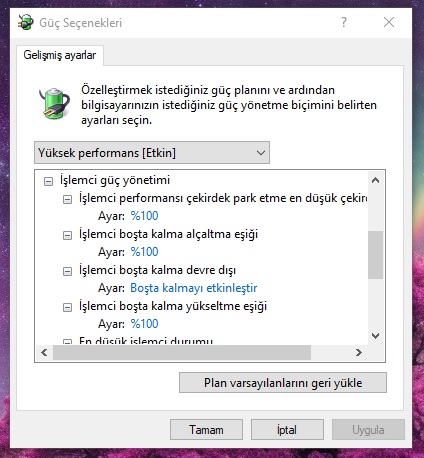
Task: Click the Tamam button
Action: [x=206, y=430]
